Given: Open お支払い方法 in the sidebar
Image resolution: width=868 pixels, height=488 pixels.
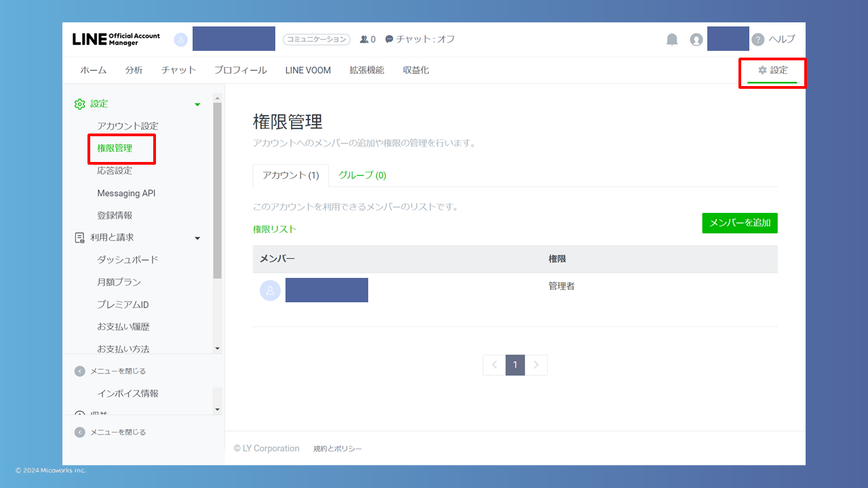Looking at the screenshot, I should click(x=123, y=349).
